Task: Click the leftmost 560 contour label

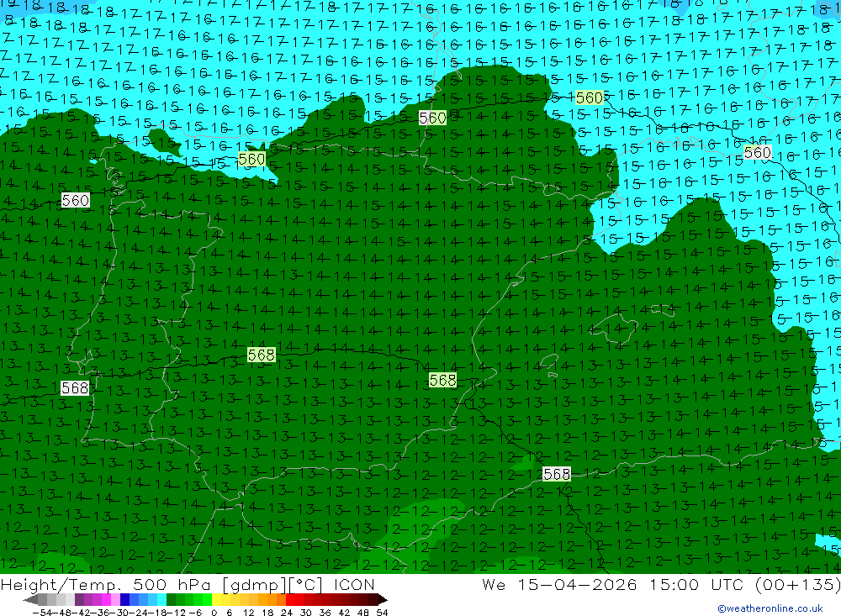Action: click(x=75, y=201)
